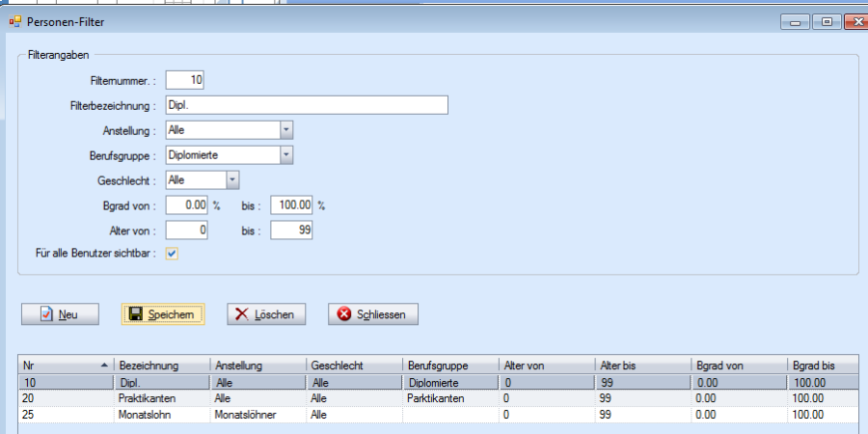This screenshot has width=868, height=434.
Task: Click the document icon on Neu
Action: pyautogui.click(x=46, y=314)
